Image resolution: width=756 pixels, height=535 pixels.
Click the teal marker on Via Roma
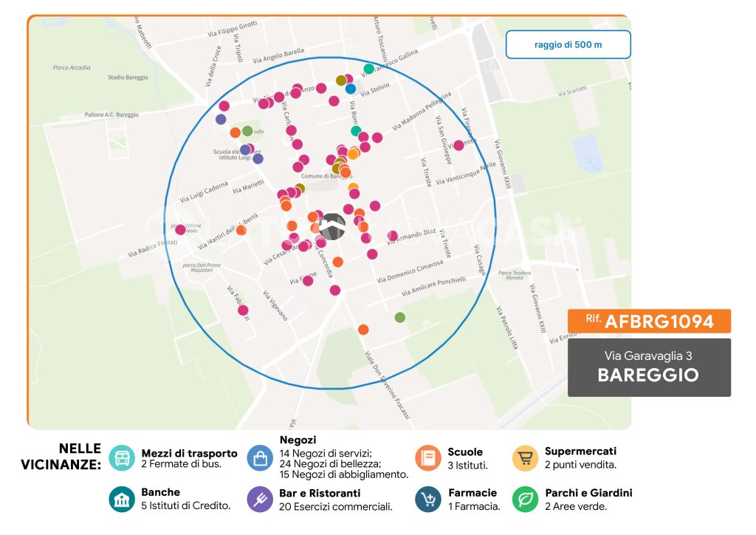pos(356,131)
